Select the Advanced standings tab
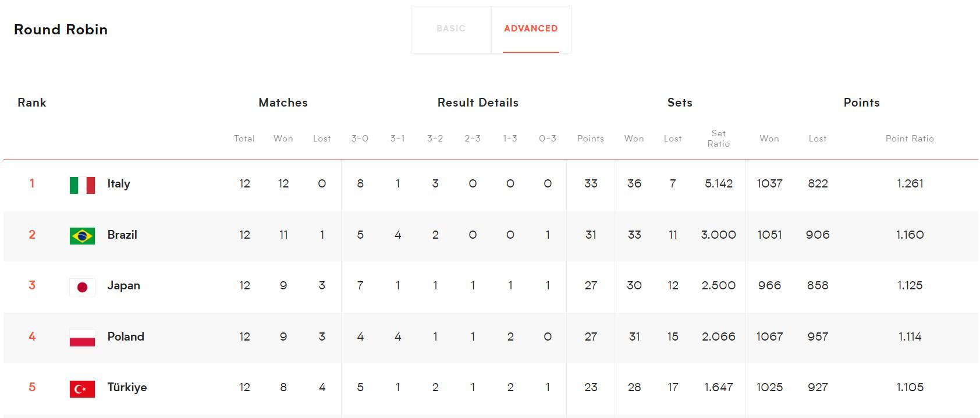Viewport: 980px width, 418px height. [x=531, y=29]
